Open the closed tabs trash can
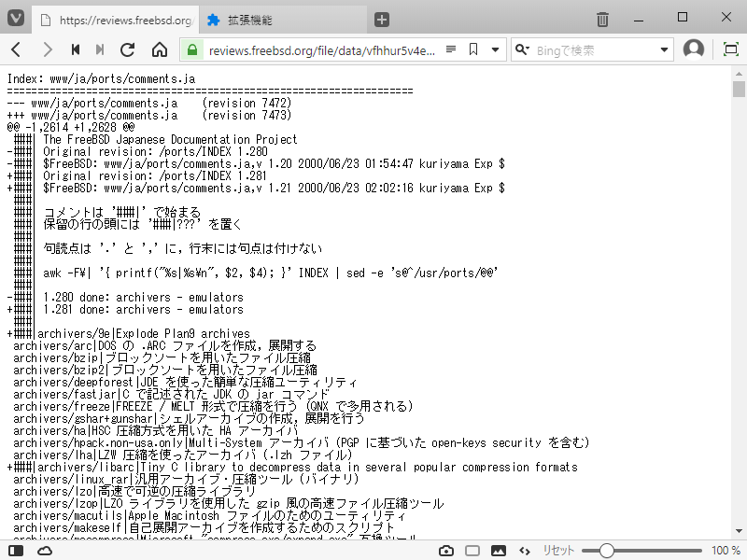This screenshot has width=747, height=560. pyautogui.click(x=602, y=20)
